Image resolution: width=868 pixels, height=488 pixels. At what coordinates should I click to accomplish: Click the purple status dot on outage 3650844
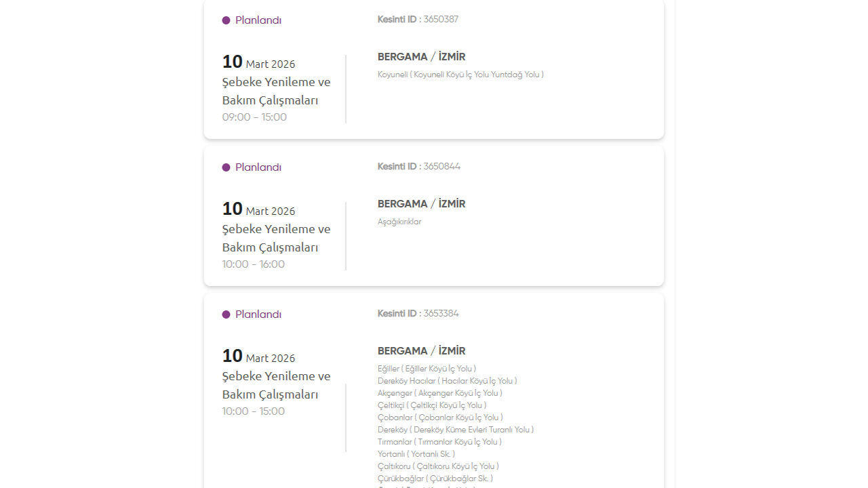click(226, 167)
